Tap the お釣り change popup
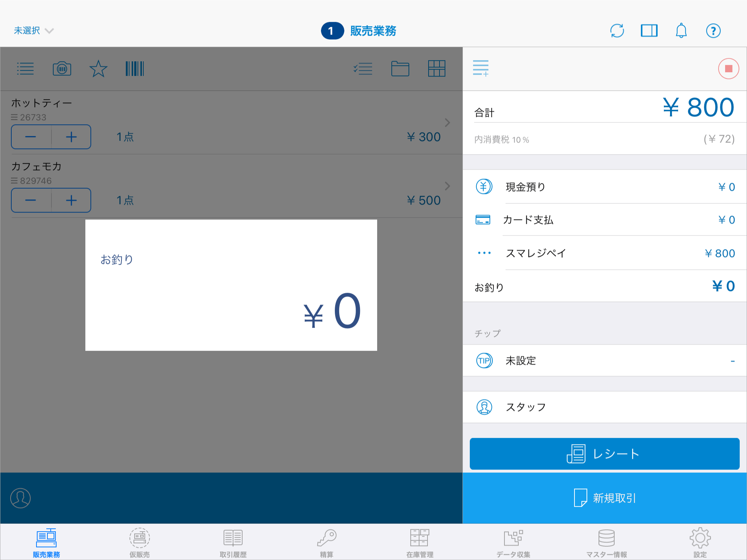The image size is (747, 560). 231,285
